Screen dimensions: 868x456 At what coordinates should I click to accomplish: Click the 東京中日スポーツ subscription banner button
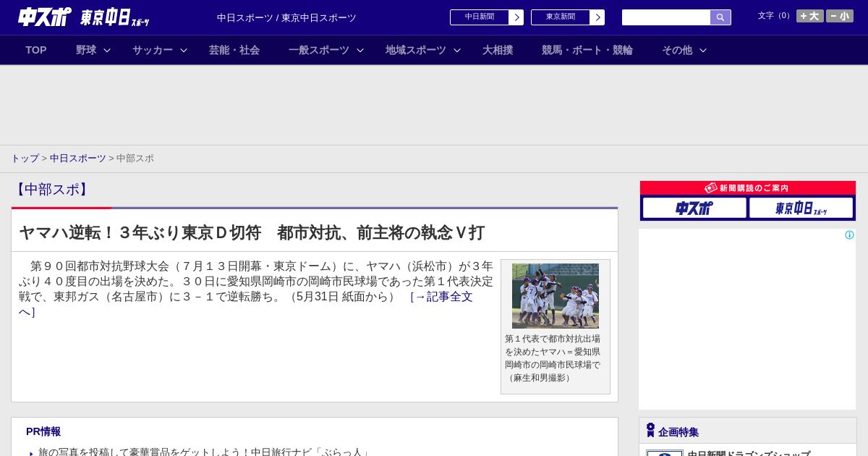tap(801, 208)
